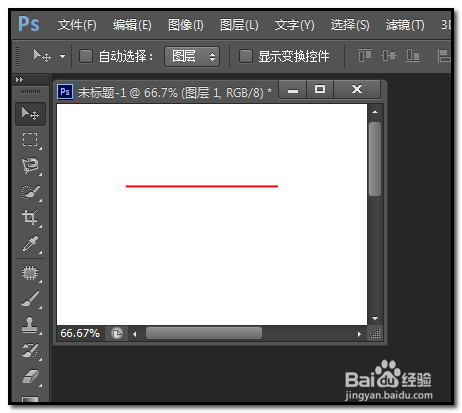Screen dimensions: 462x413
Task: Select the Crop tool
Action: click(x=30, y=218)
